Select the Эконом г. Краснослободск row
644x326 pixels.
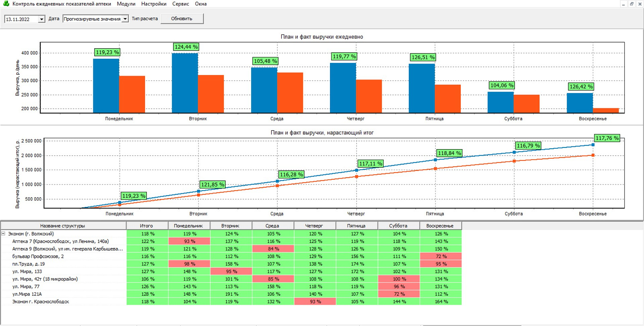(x=231, y=301)
